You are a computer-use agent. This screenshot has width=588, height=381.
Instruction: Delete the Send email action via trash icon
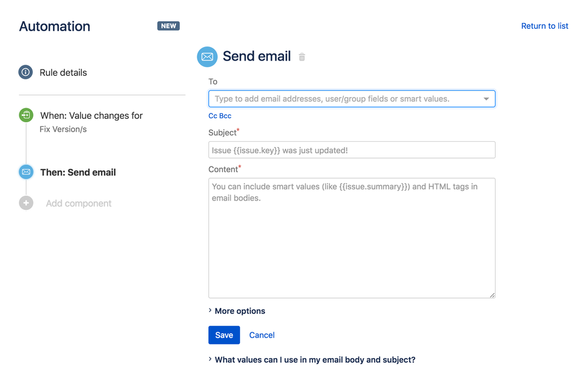(301, 56)
